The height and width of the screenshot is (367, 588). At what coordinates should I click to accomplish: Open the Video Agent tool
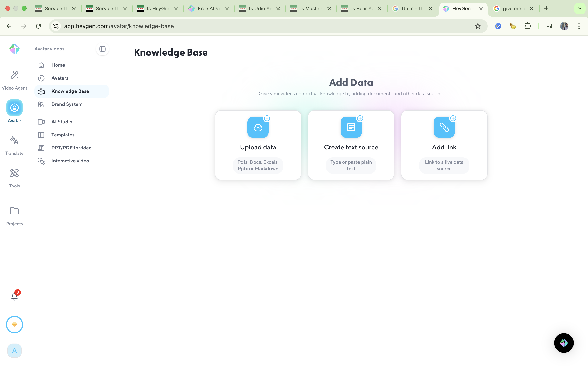pyautogui.click(x=14, y=80)
